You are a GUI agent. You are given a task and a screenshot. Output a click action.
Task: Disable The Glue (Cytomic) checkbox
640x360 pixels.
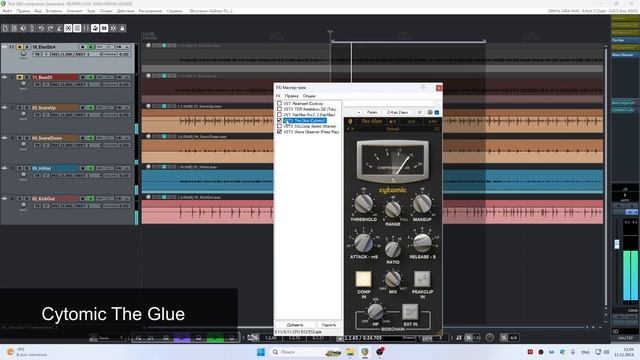(x=280, y=121)
